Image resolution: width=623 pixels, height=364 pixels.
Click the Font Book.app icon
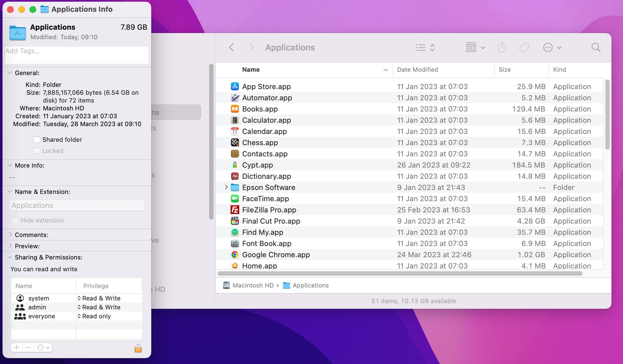(x=235, y=243)
